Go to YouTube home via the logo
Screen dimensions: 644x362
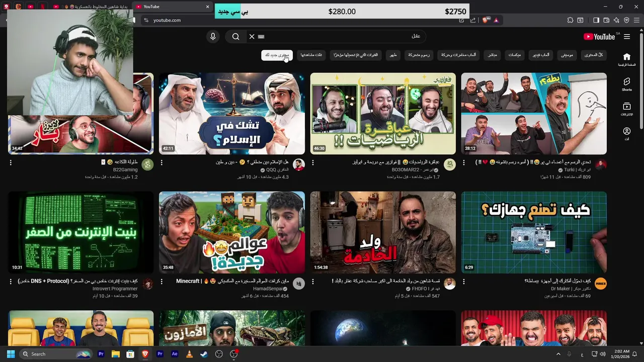[x=599, y=36]
